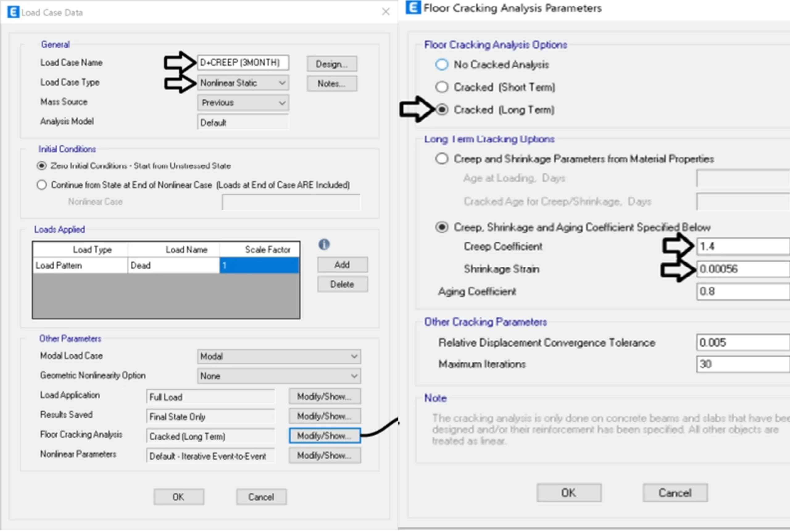
Task: Choose Cracked (Short Term) radio button
Action: (442, 87)
